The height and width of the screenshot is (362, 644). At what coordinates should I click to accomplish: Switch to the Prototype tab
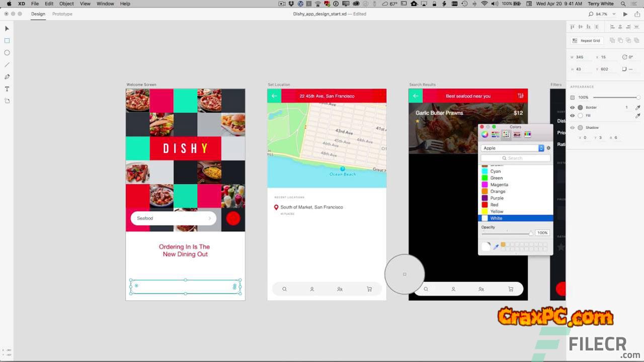tap(62, 14)
